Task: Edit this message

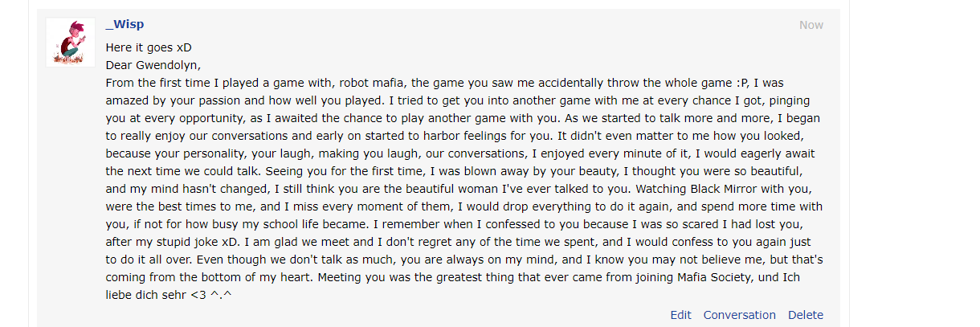Action: coord(680,315)
